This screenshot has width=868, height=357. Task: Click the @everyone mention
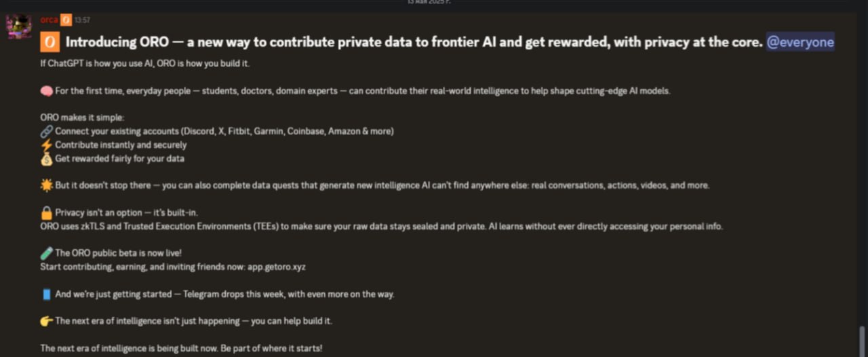point(800,42)
